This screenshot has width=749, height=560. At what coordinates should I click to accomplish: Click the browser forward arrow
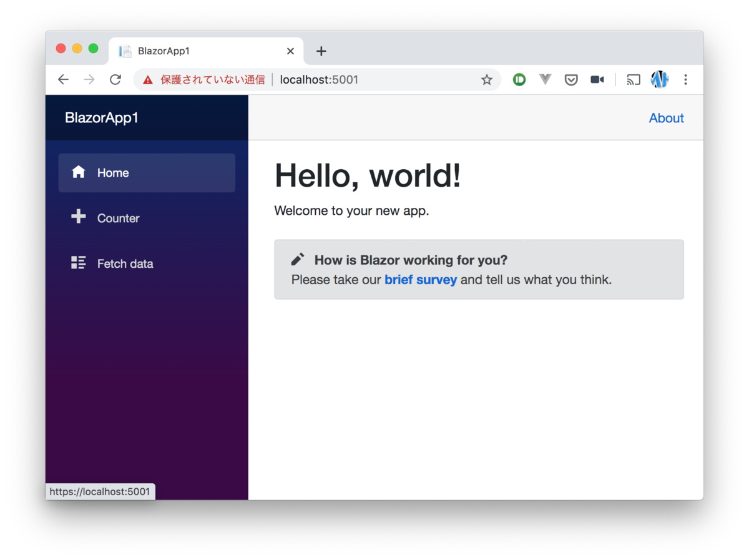pyautogui.click(x=89, y=79)
